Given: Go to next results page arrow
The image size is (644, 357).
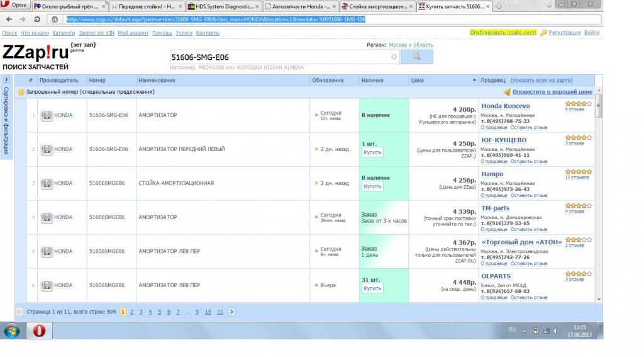Looking at the screenshot, I should coord(231,312).
